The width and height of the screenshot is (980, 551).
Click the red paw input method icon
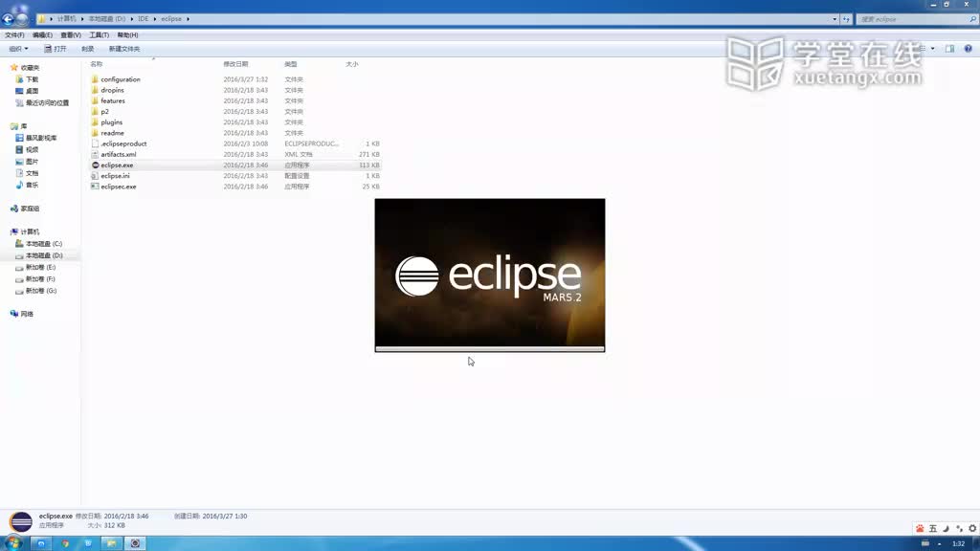pos(920,528)
